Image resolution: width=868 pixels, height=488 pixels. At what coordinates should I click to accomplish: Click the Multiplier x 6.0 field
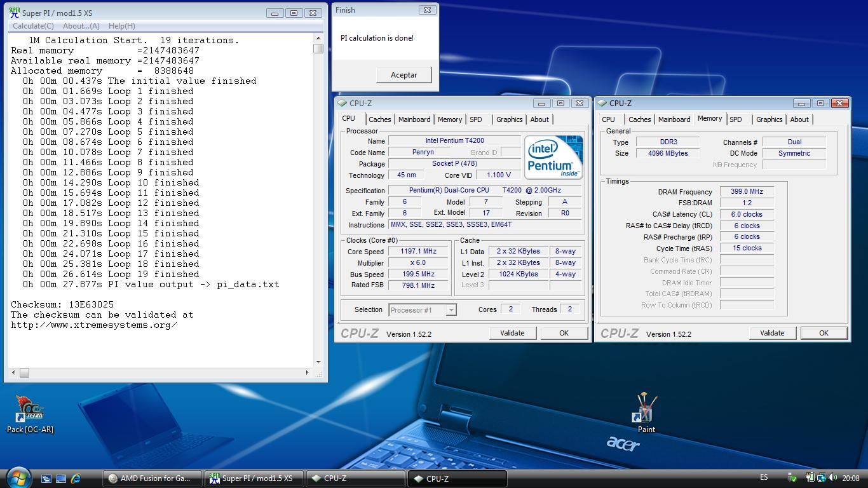pyautogui.click(x=418, y=263)
